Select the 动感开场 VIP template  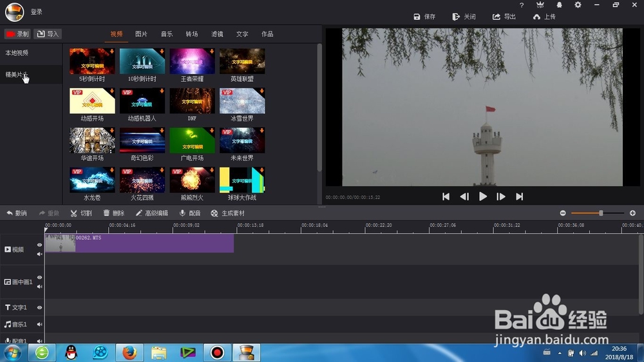(92, 100)
